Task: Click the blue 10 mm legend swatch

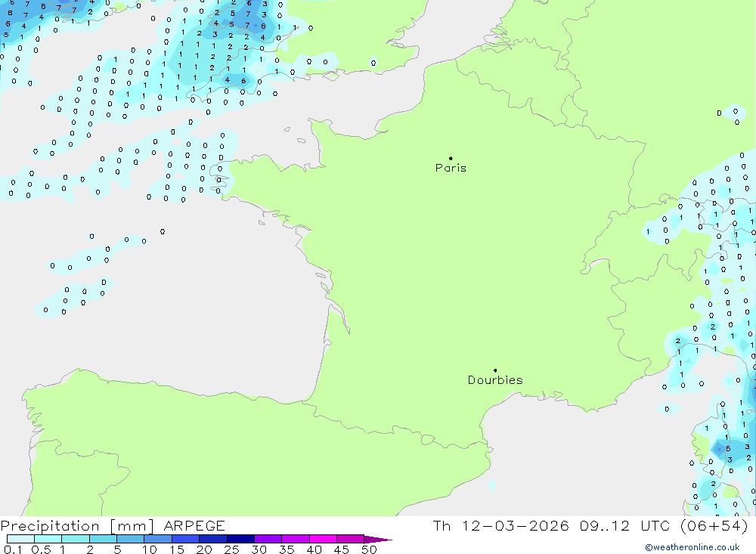Action: [x=158, y=539]
